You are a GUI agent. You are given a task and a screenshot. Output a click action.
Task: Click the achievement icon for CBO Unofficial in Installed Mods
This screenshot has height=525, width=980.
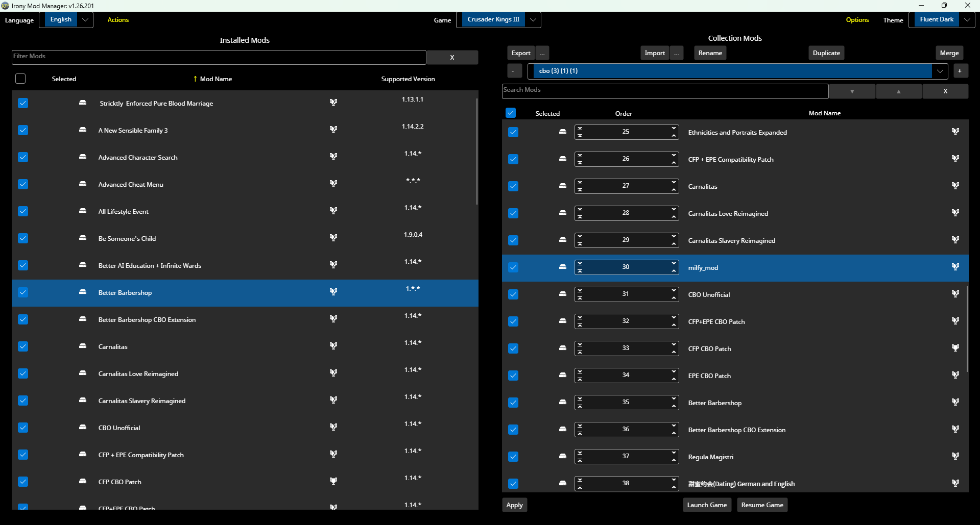pos(333,427)
